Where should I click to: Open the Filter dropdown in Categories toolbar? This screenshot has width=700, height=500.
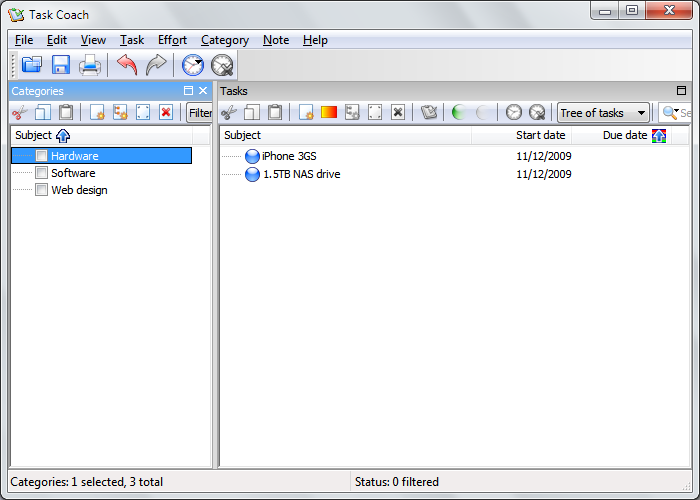click(200, 113)
